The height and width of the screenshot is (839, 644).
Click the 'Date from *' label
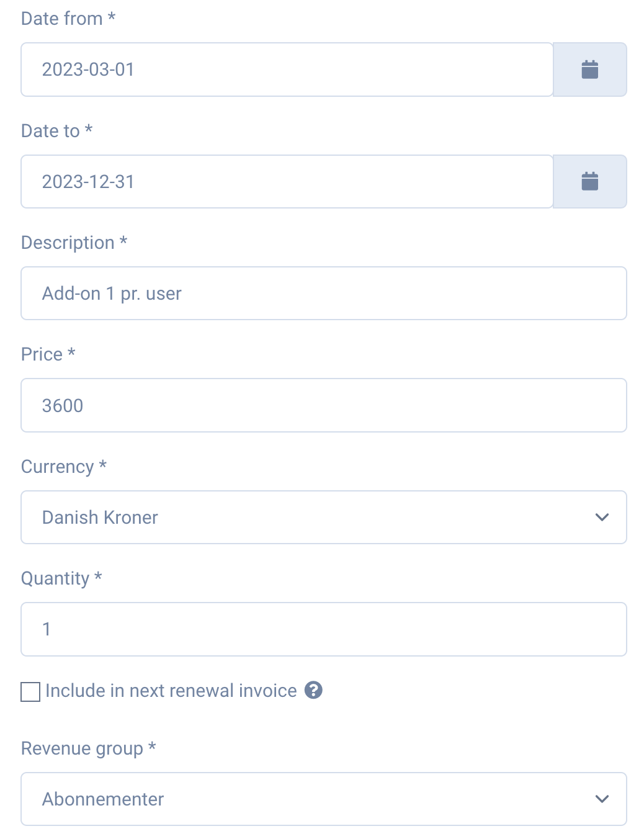(x=68, y=19)
